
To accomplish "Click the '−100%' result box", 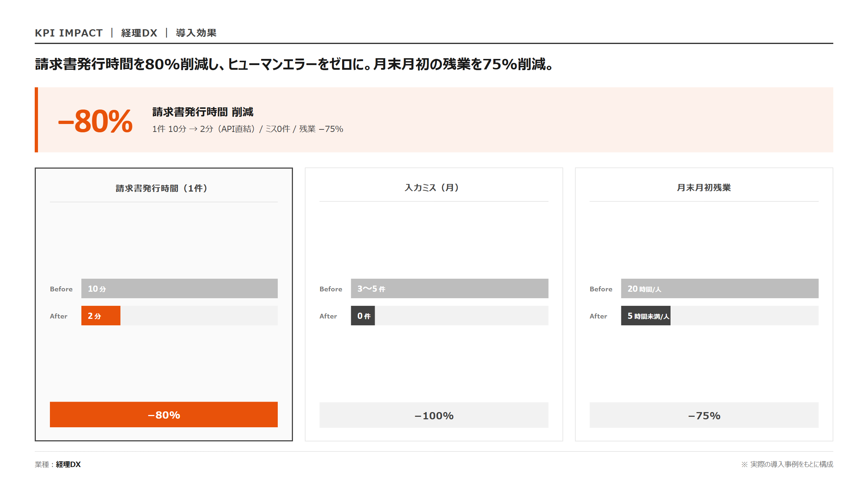I will pos(434,415).
